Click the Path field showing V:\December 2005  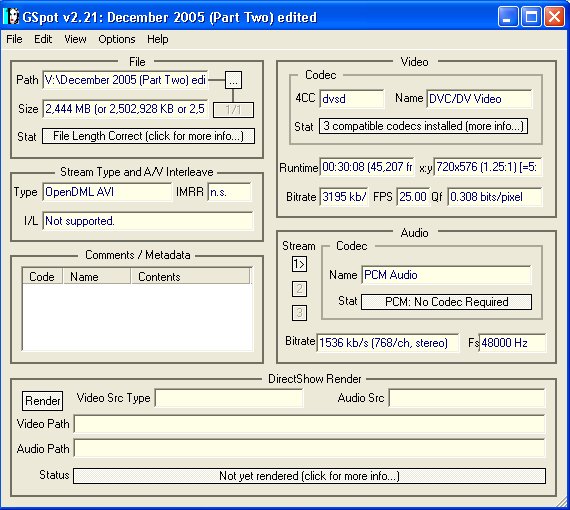[x=125, y=80]
